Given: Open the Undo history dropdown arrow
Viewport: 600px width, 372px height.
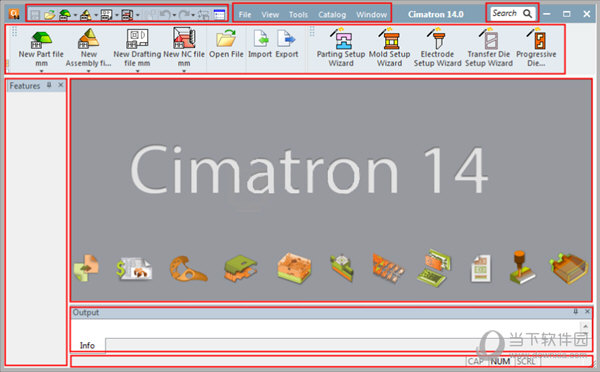Looking at the screenshot, I should coord(174,15).
